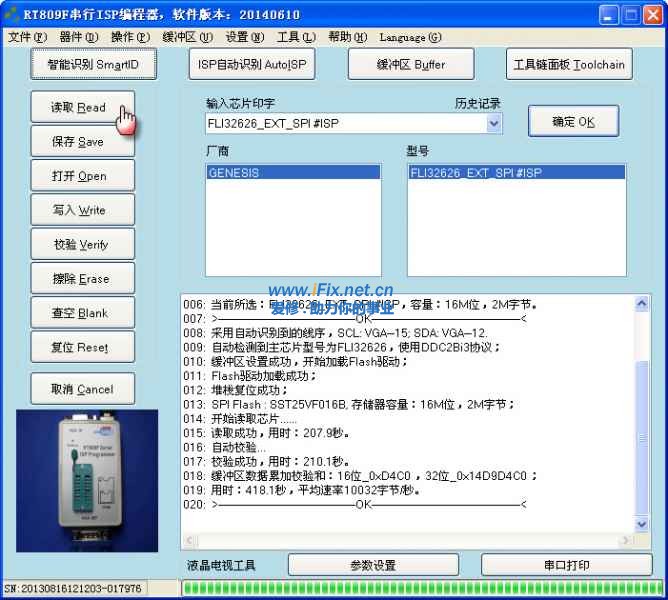Open the Toolchain panel
Screen dimensions: 668x600
568,65
